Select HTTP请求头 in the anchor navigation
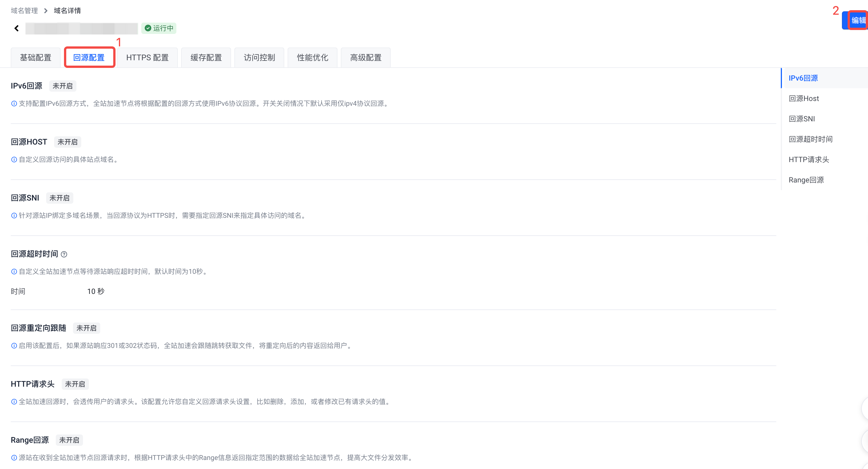The width and height of the screenshot is (868, 469). [x=809, y=160]
